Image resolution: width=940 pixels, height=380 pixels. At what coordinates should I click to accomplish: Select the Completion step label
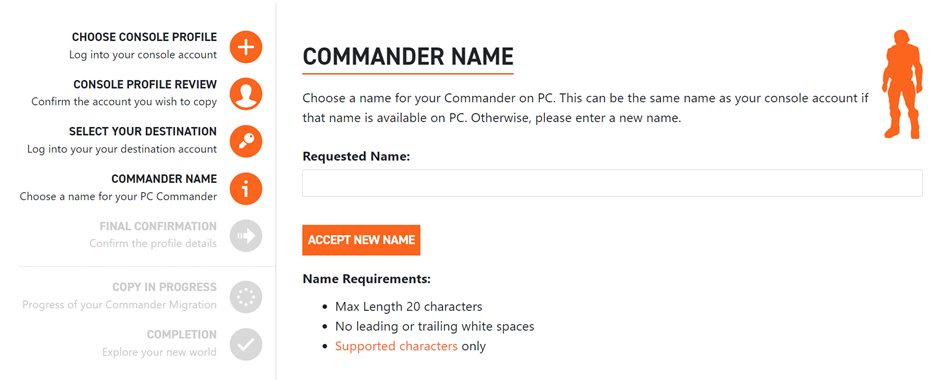tap(182, 334)
